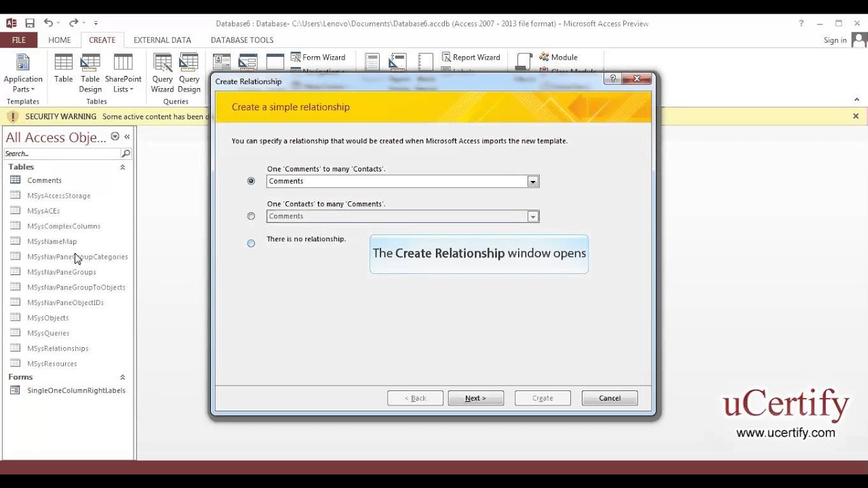Click the Back button

(x=415, y=398)
